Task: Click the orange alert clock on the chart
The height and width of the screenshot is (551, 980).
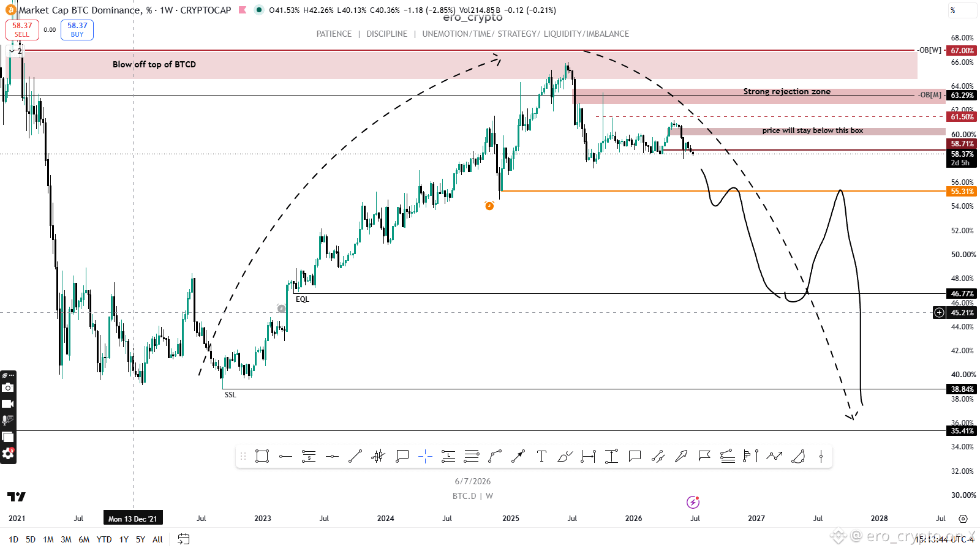Action: 489,206
